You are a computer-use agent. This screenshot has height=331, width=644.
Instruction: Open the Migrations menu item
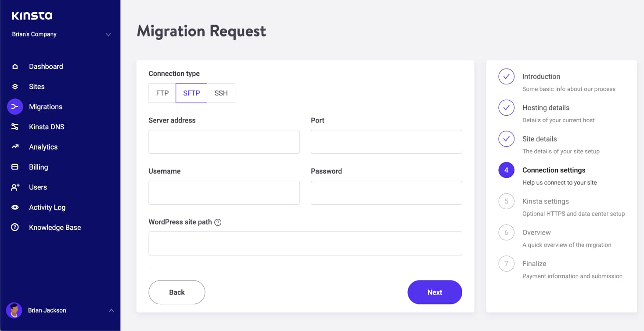(x=46, y=107)
